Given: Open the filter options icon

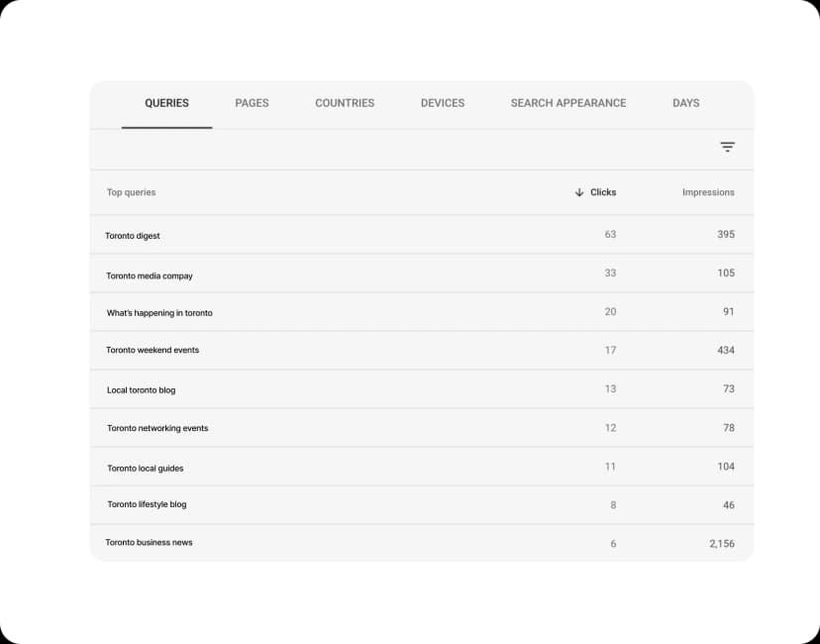Looking at the screenshot, I should (x=727, y=147).
